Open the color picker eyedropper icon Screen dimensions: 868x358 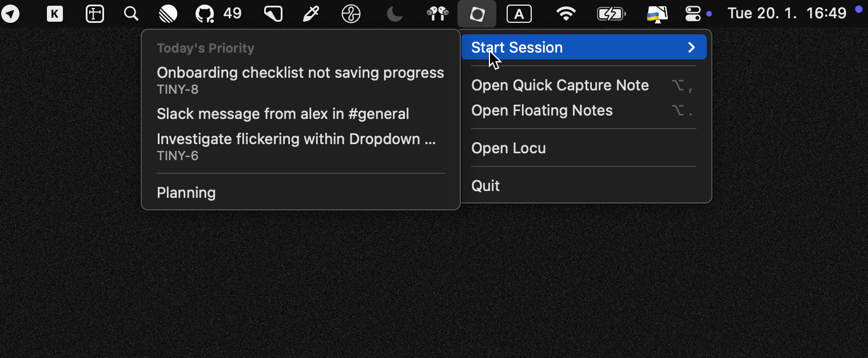[x=310, y=14]
